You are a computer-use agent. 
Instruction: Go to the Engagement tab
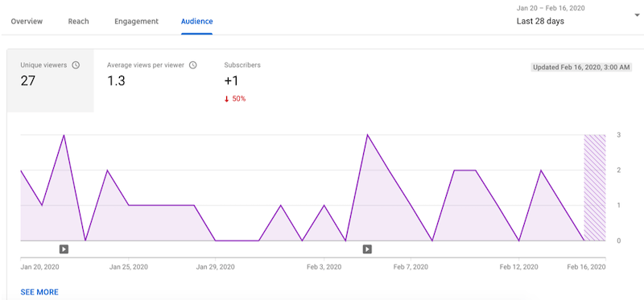tap(136, 22)
